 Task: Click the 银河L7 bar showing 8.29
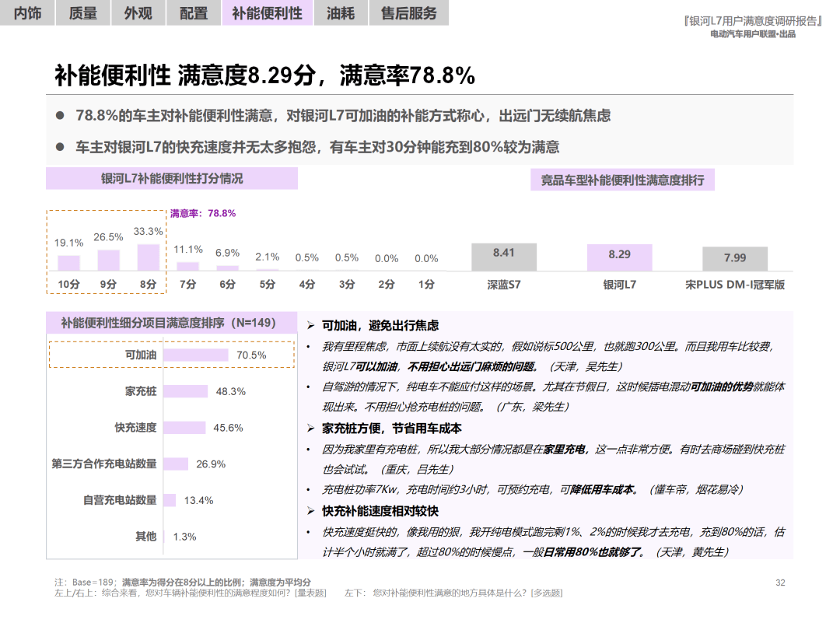pyautogui.click(x=620, y=257)
